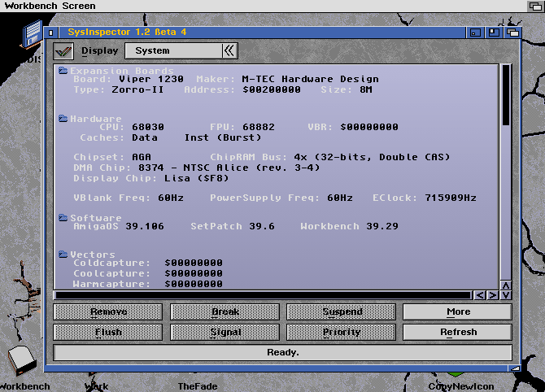Select the TheFade desktop icon label
The image size is (545, 392).
click(198, 386)
